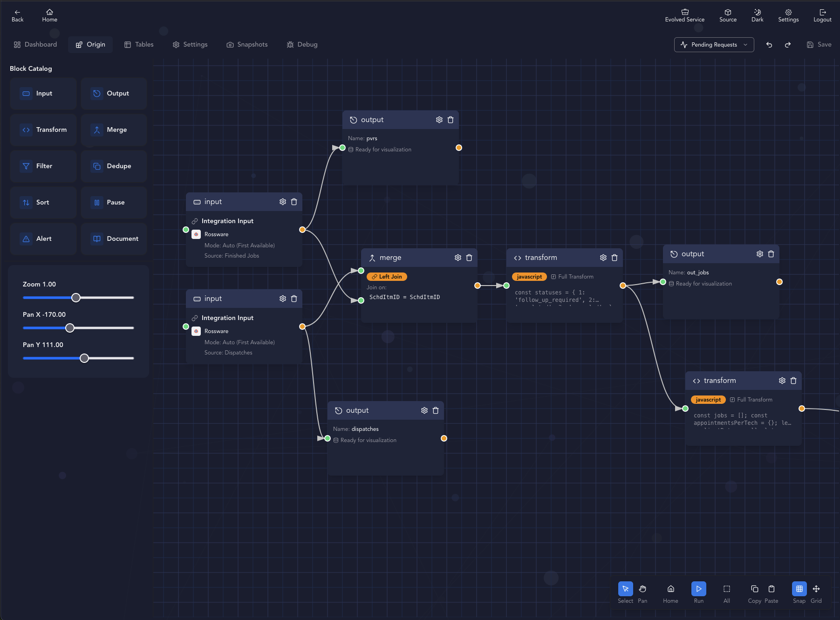
Task: Copy blocks using the Copy icon
Action: (x=754, y=588)
